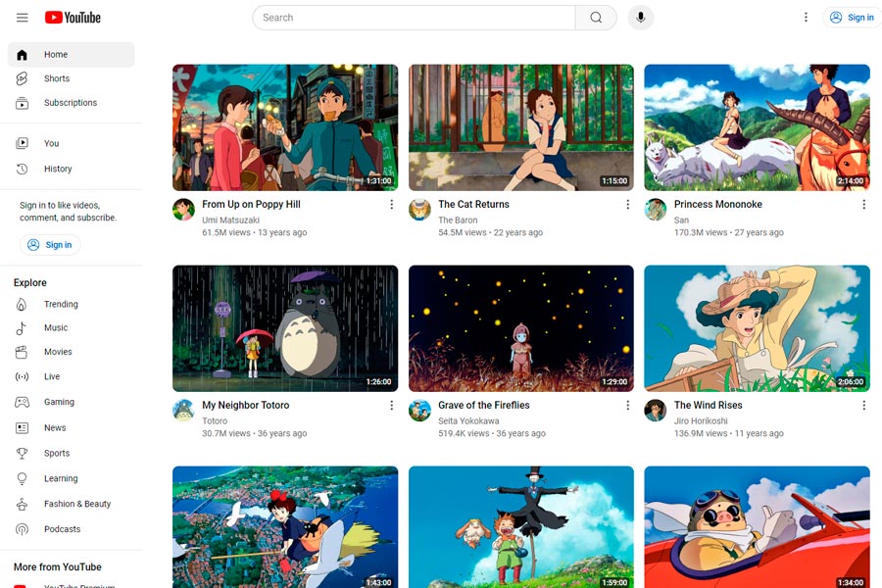
Task: Click the Home icon in sidebar
Action: point(22,55)
